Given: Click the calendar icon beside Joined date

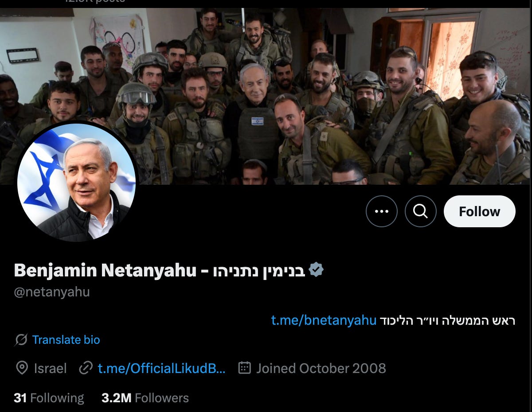Looking at the screenshot, I should coord(245,368).
